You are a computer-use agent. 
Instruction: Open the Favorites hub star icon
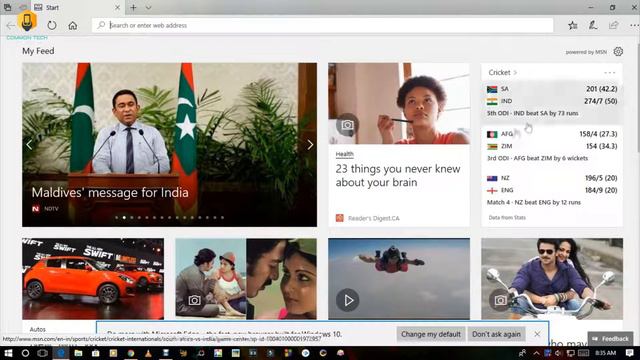(x=573, y=25)
